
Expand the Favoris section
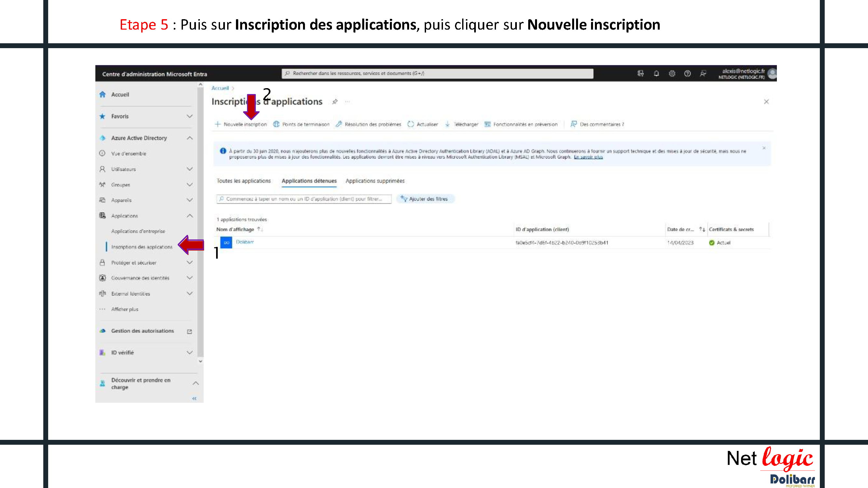(190, 116)
